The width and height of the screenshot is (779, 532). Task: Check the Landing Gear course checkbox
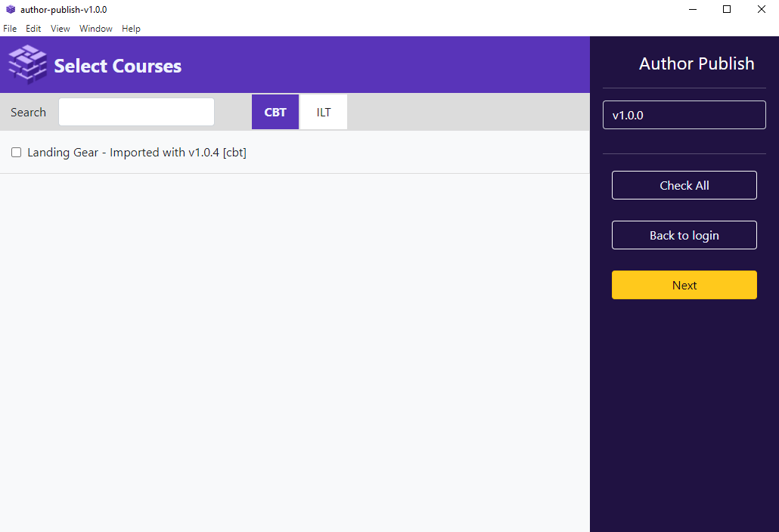(x=16, y=152)
